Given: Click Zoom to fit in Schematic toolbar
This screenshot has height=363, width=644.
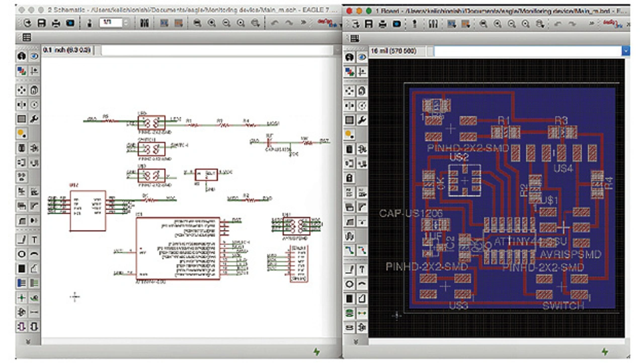Looking at the screenshot, I should coord(197,23).
